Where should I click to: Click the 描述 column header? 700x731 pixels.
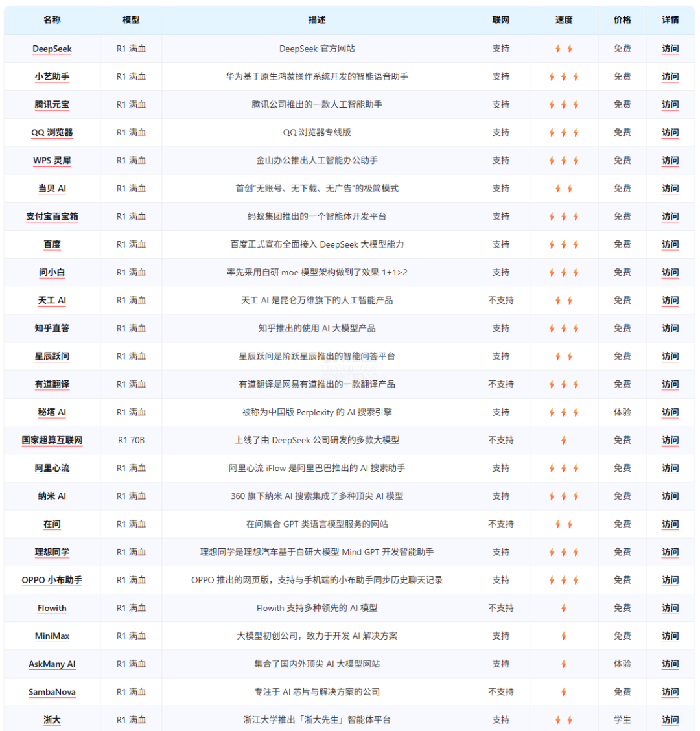[317, 20]
